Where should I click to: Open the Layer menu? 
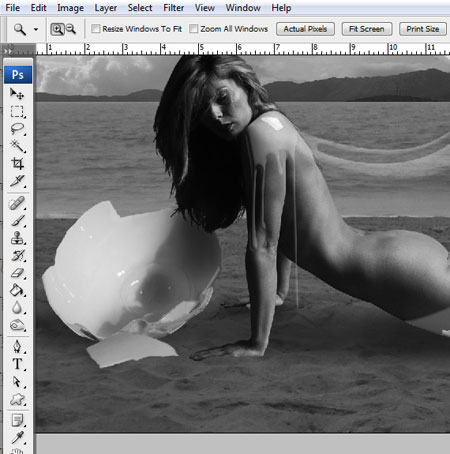click(105, 8)
